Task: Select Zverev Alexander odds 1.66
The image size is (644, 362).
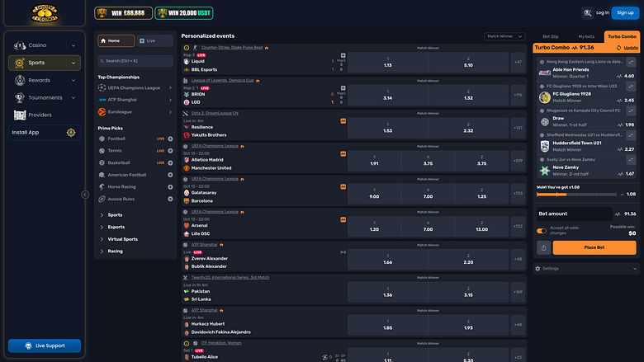Action: click(x=388, y=259)
